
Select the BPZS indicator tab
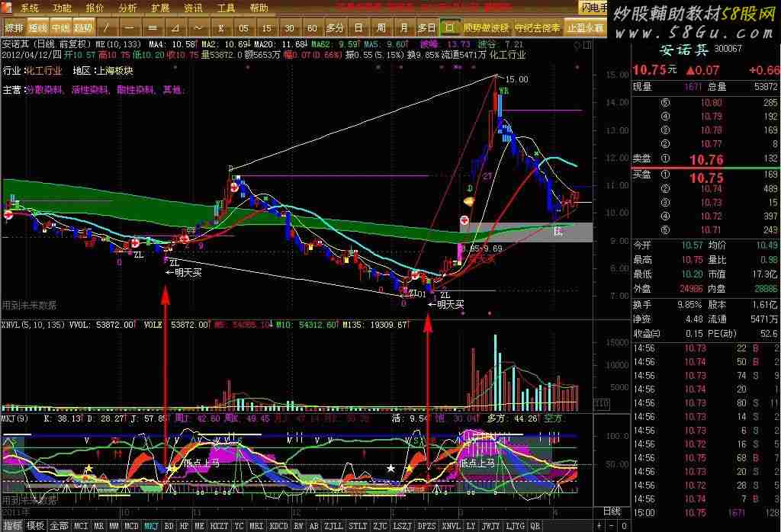coord(427,526)
